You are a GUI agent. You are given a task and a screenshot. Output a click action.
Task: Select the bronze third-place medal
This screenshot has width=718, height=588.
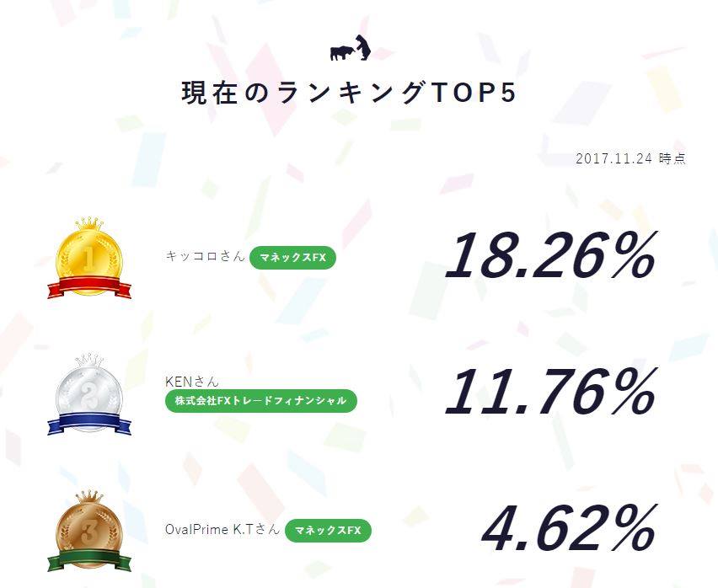point(89,532)
